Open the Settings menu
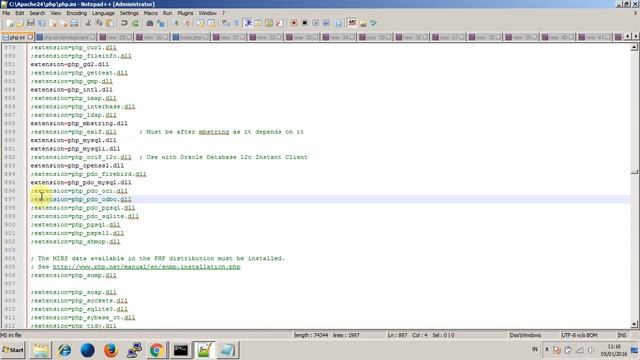Viewport: 640px width, 360px height. (129, 13)
